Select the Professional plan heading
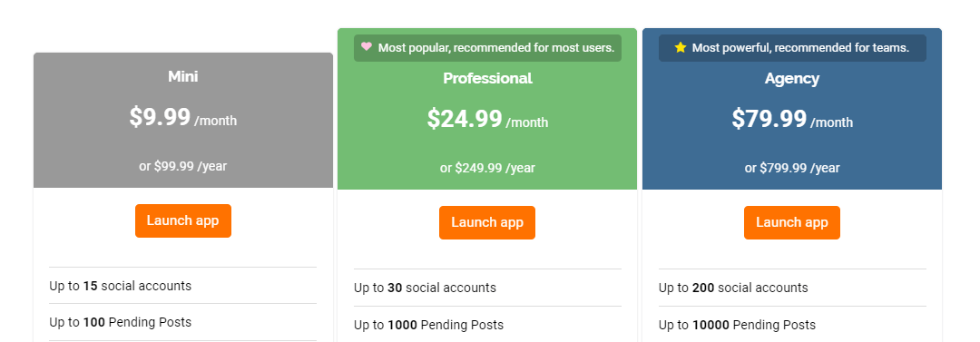Screen dimensions: 980x342 487,79
